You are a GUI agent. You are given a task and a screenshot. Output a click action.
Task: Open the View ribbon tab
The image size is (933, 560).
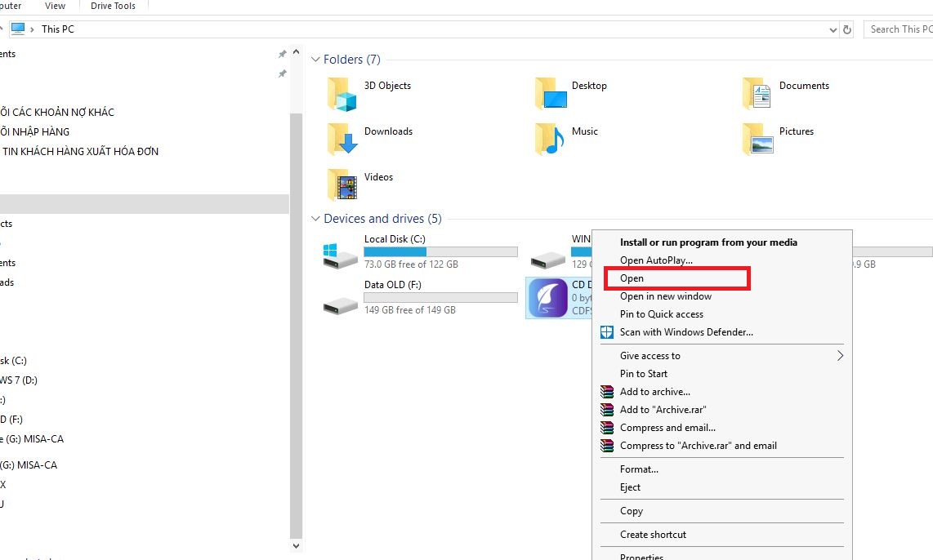click(x=55, y=6)
